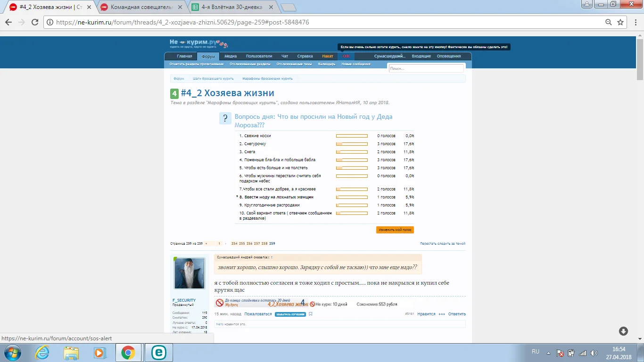Click the poll question mark icon
The width and height of the screenshot is (644, 362).
[225, 118]
